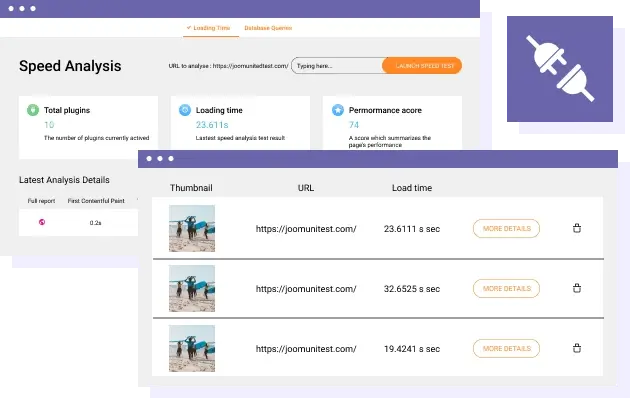
Task: Click thumbnail of the 23.6111 s row
Action: coord(192,229)
